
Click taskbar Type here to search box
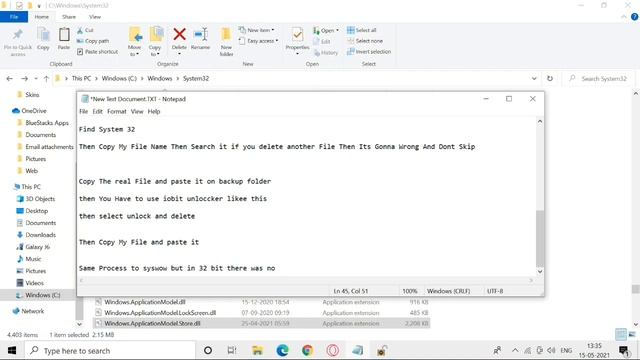(110, 350)
